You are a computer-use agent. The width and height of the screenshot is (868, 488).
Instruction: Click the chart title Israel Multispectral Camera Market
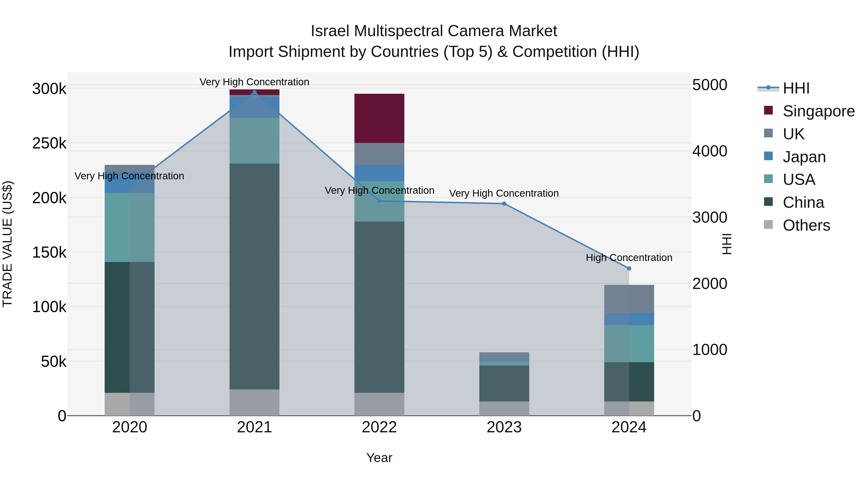pos(434,31)
